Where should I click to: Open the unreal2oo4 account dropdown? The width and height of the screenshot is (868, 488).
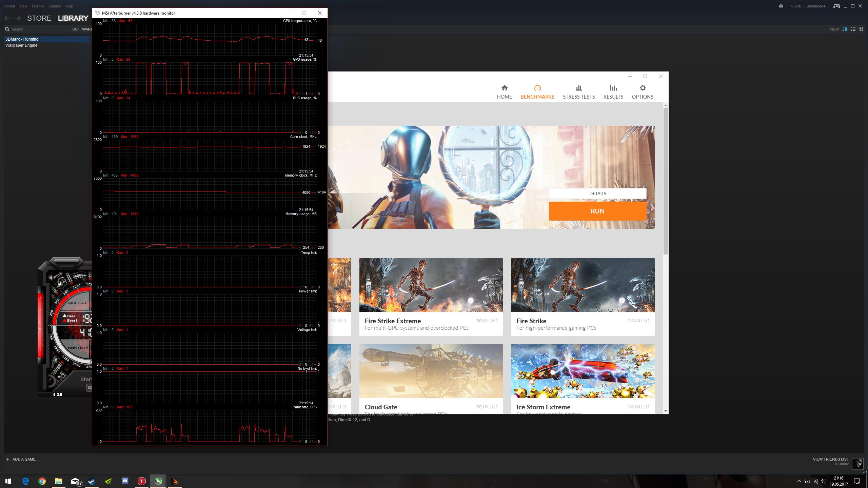tap(816, 6)
